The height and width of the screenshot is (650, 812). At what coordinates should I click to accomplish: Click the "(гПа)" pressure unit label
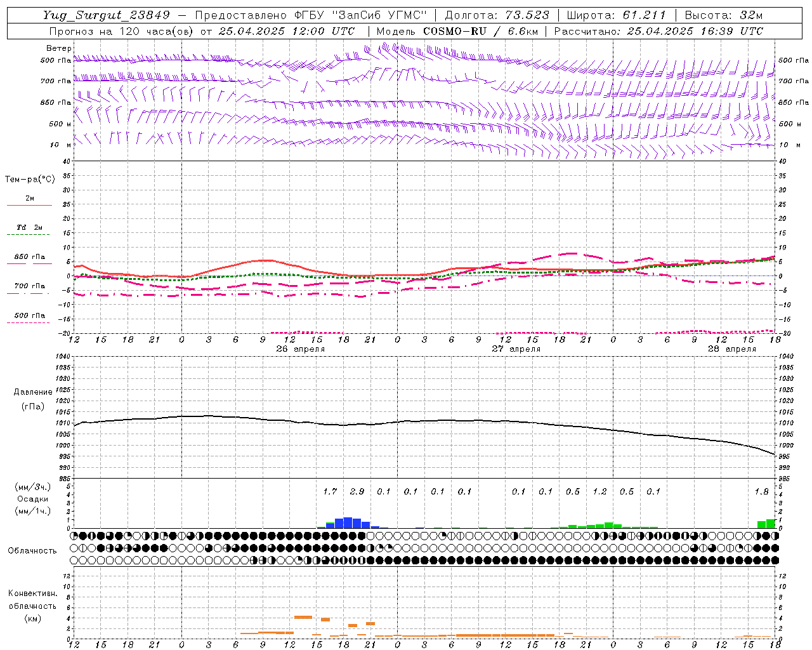pyautogui.click(x=33, y=407)
